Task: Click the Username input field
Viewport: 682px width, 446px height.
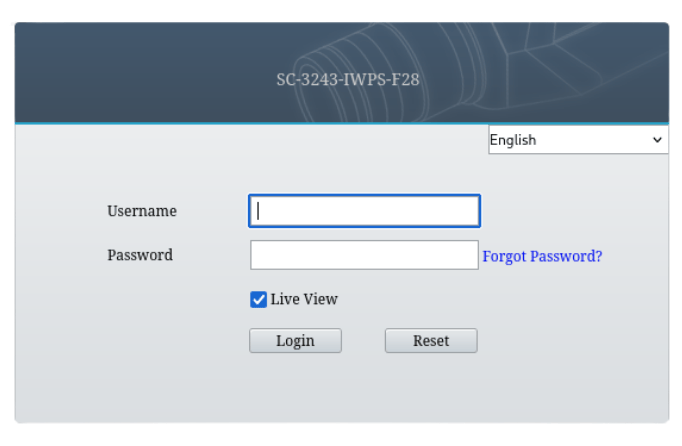Action: pyautogui.click(x=364, y=211)
